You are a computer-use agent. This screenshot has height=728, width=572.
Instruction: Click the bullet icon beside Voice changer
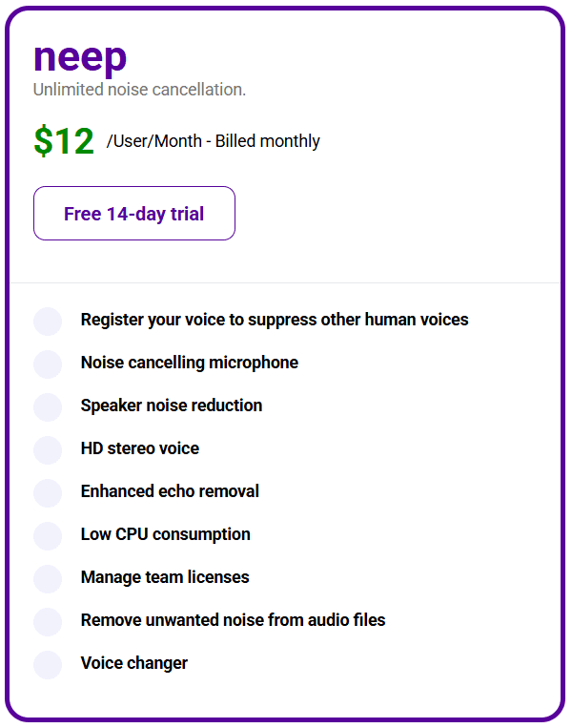[x=48, y=664]
